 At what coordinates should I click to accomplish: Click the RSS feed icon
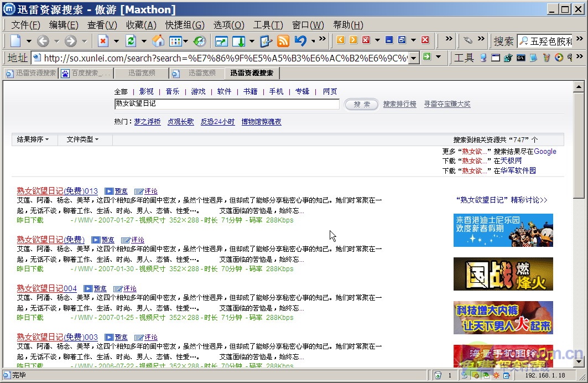pyautogui.click(x=283, y=40)
